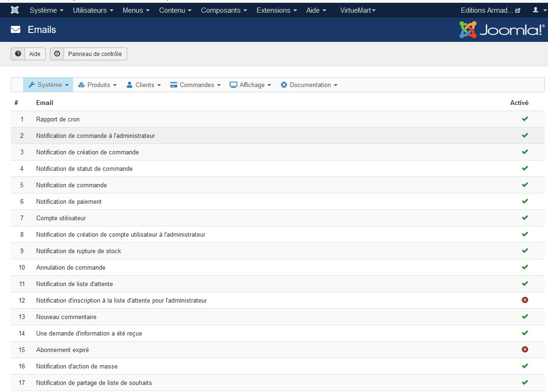Screen dimensions: 548x392
Task: Open the Extensions dropdown menu
Action: pyautogui.click(x=277, y=10)
